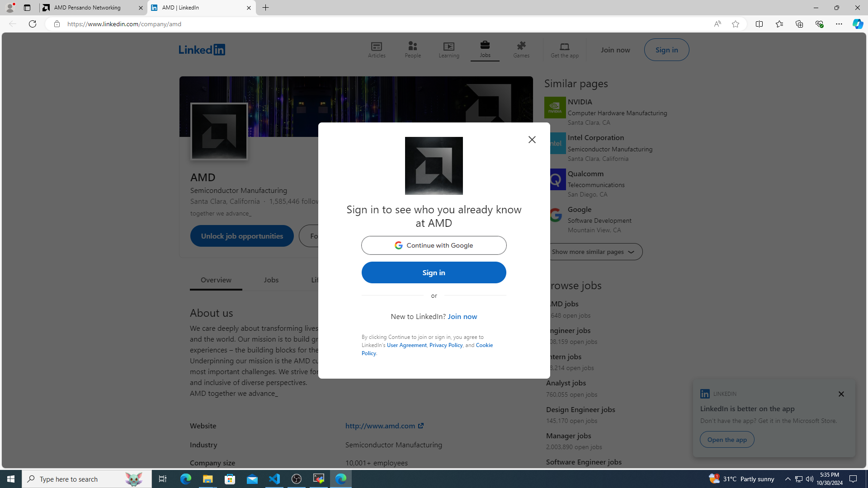
Task: Open Copilot icon in Edge toolbar
Action: click(857, 24)
